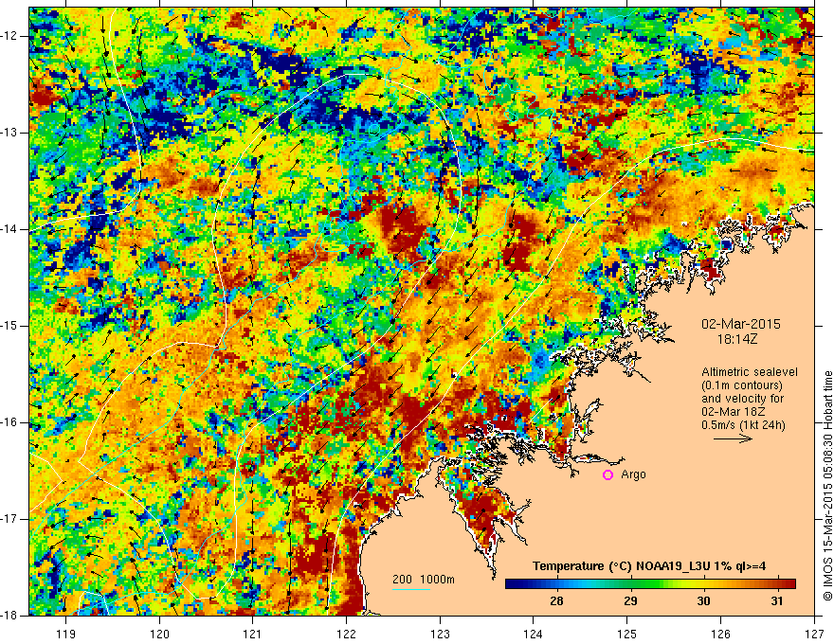
Task: Click the '(0.1m contours)' legend line
Action: (742, 385)
